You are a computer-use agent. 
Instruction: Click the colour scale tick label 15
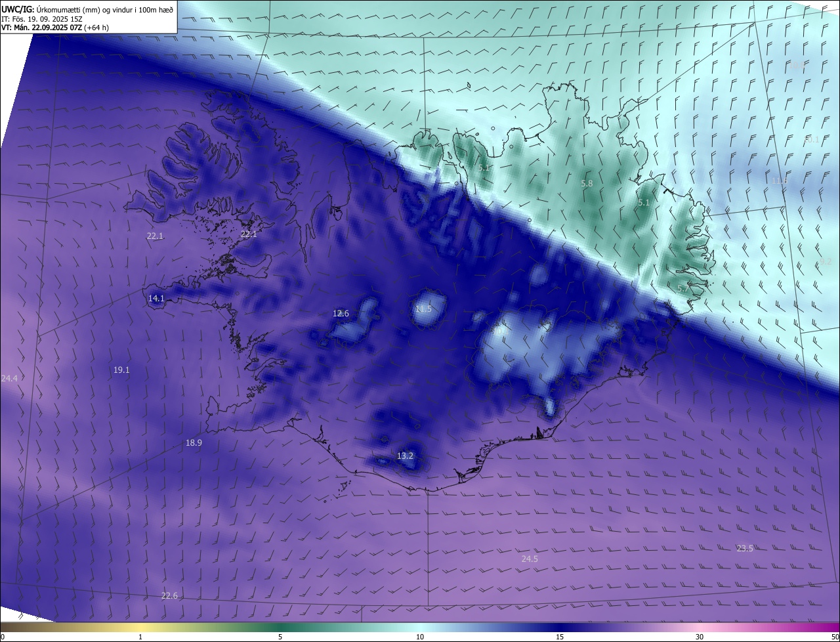(560, 637)
